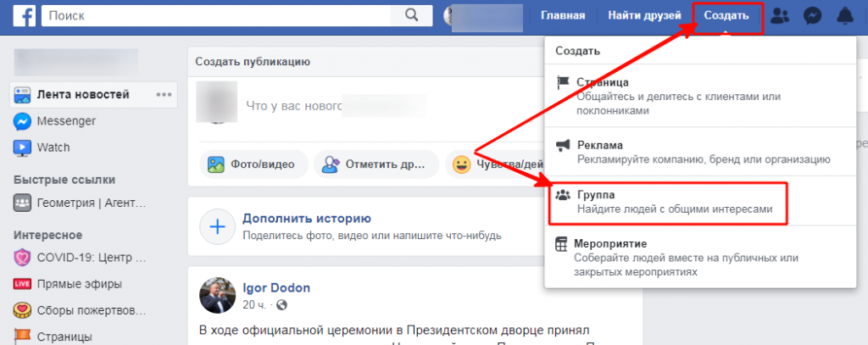The width and height of the screenshot is (868, 345).
Task: Click the Messenger icon in left sidebar
Action: point(22,121)
